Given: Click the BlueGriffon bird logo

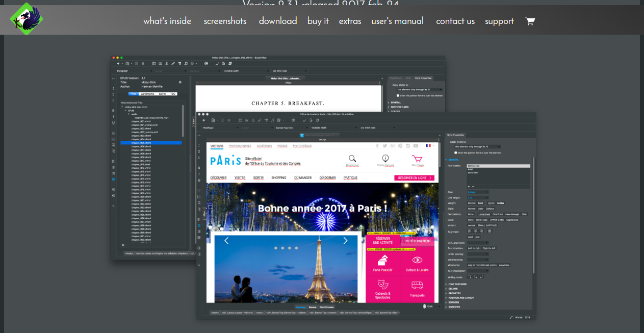Looking at the screenshot, I should 26,19.
